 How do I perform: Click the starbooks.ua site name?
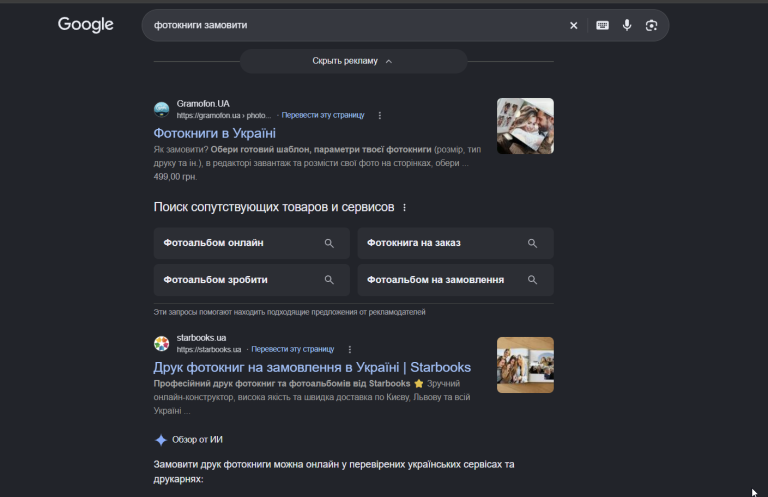(201, 338)
